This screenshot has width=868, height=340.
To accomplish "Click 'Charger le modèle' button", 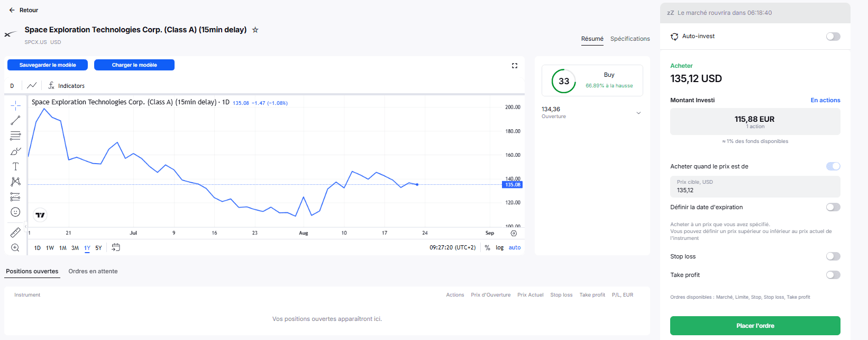I will [x=134, y=65].
